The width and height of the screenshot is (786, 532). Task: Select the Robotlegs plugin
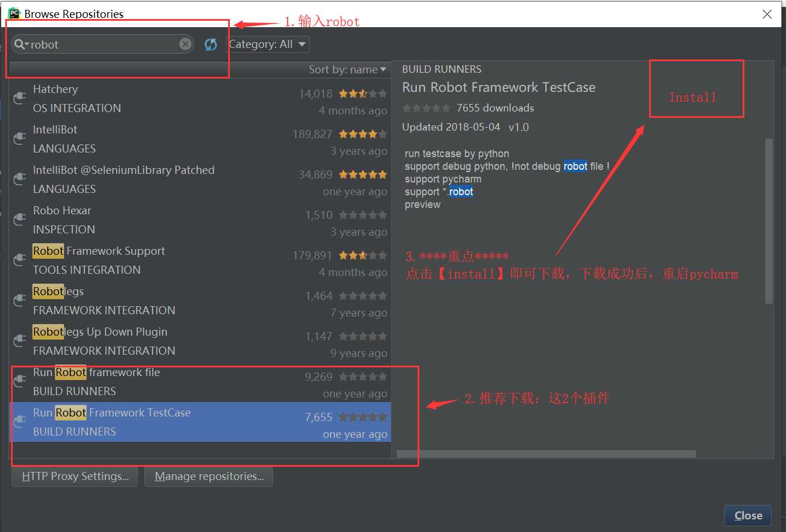pyautogui.click(x=200, y=300)
